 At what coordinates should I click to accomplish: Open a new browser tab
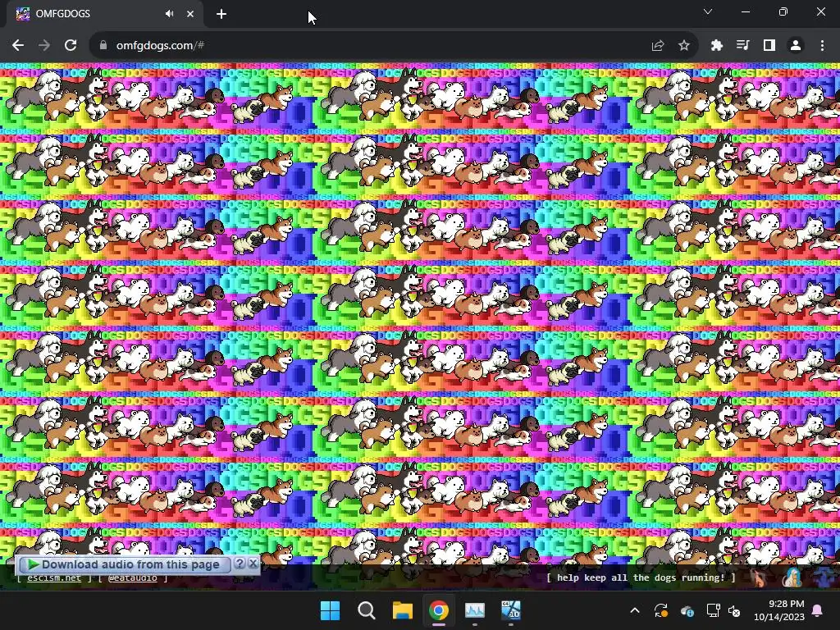(x=221, y=14)
